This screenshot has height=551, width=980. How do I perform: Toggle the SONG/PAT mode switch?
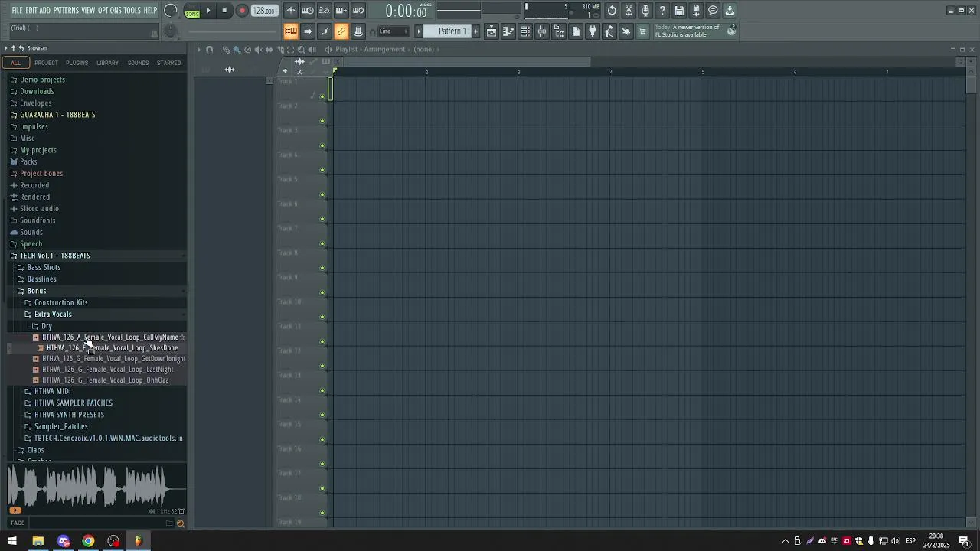[192, 11]
